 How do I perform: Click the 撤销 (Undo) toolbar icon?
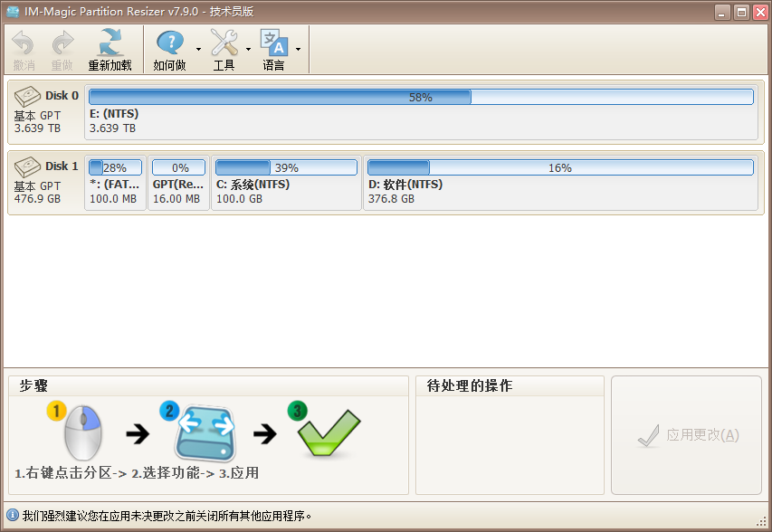[x=22, y=43]
